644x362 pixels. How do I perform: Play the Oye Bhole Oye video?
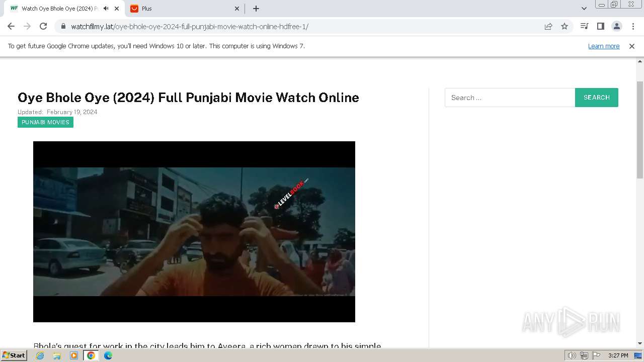click(x=194, y=232)
